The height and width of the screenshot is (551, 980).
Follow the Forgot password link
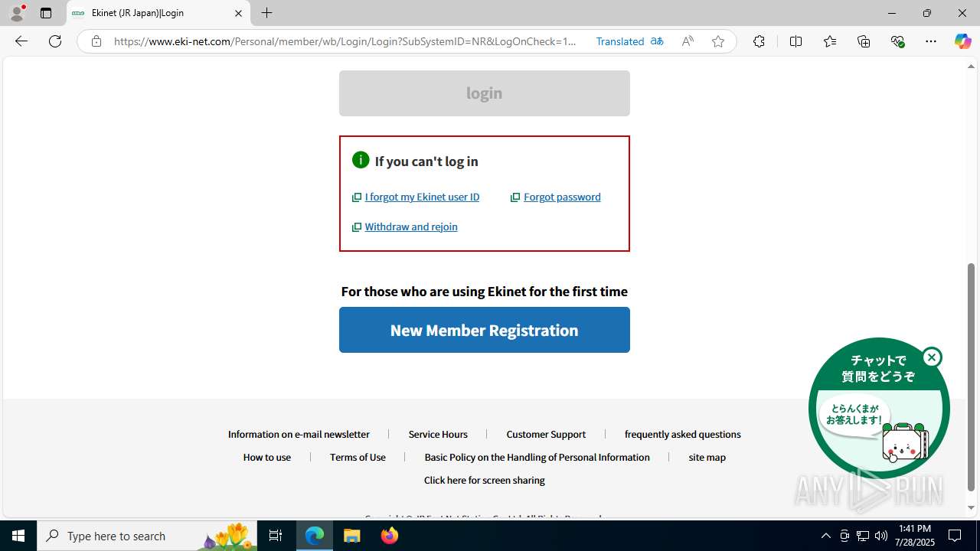pos(562,197)
